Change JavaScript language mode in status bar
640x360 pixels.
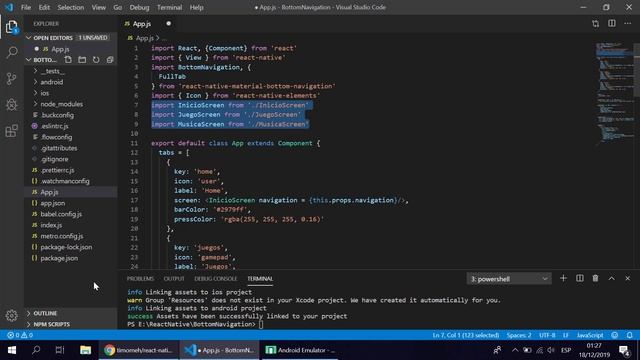coord(590,335)
